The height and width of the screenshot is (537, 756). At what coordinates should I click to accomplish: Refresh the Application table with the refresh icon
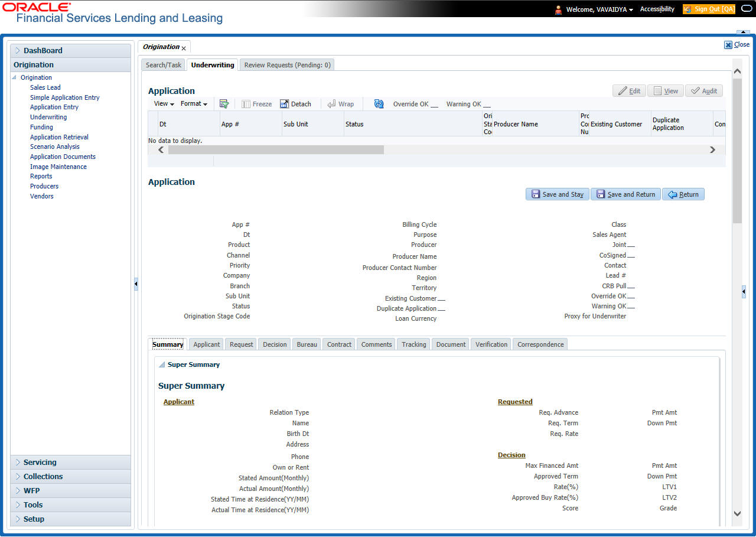(379, 104)
